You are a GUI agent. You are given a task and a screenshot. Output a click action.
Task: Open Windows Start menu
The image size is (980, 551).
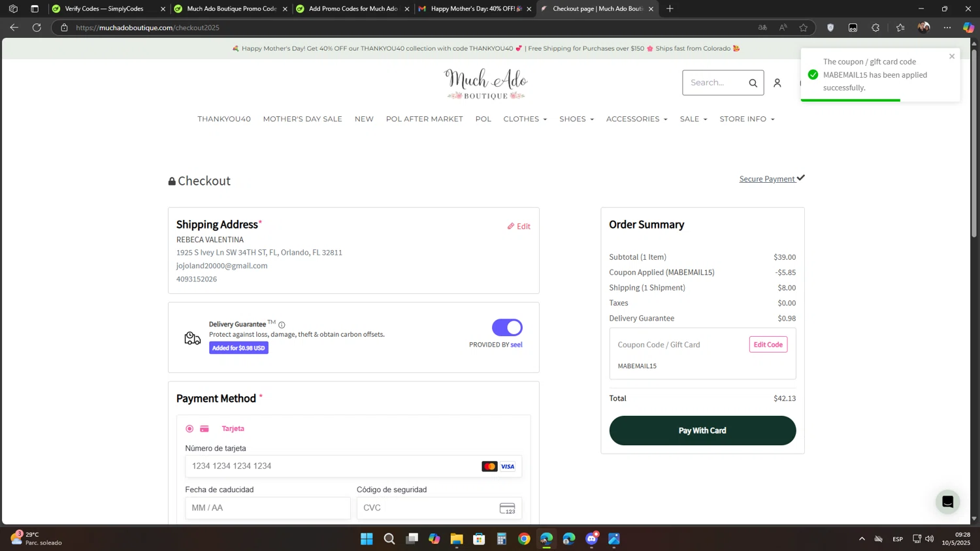pos(367,539)
